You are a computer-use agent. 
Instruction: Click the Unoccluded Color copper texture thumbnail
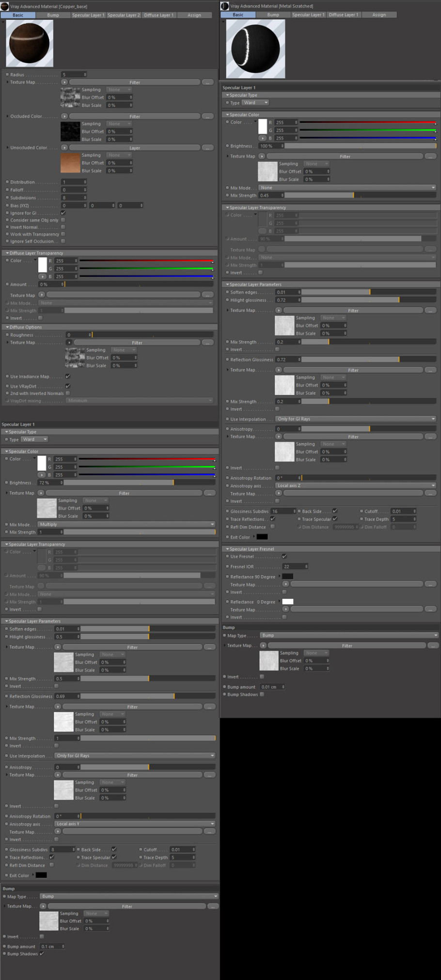[70, 163]
